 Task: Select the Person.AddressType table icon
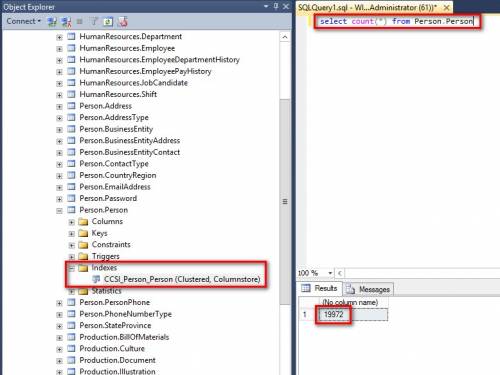coord(71,117)
